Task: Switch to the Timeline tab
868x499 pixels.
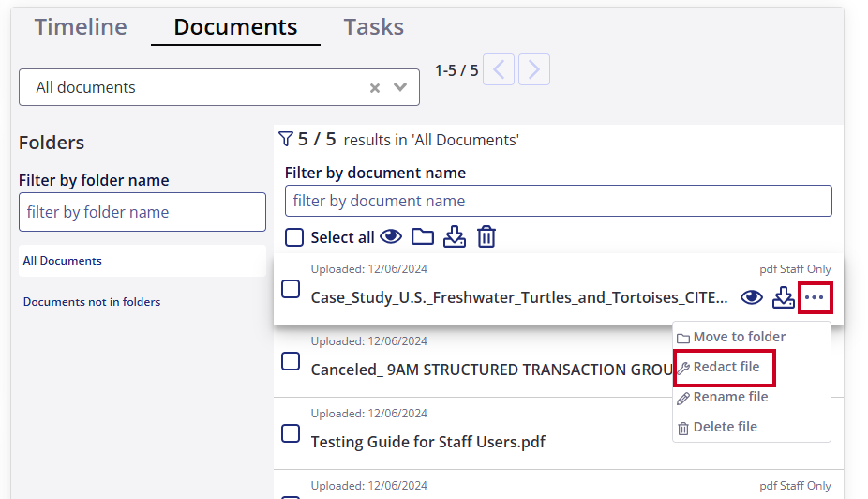Action: (x=81, y=26)
